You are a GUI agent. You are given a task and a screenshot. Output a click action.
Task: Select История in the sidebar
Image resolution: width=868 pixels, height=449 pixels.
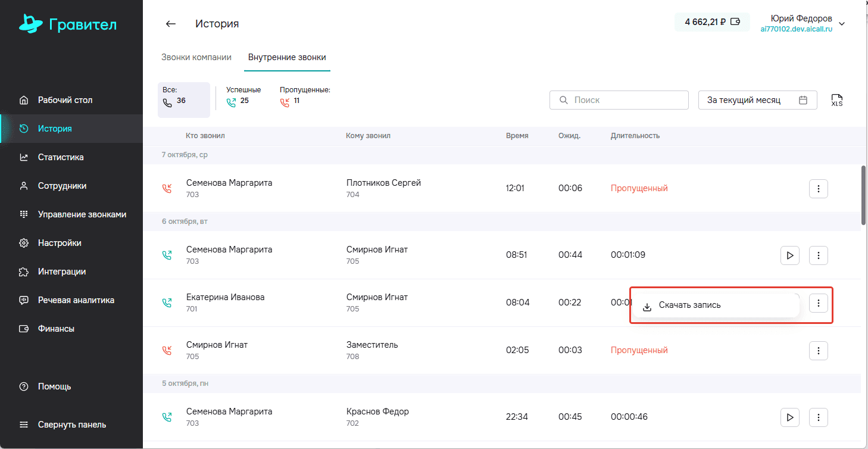point(71,129)
